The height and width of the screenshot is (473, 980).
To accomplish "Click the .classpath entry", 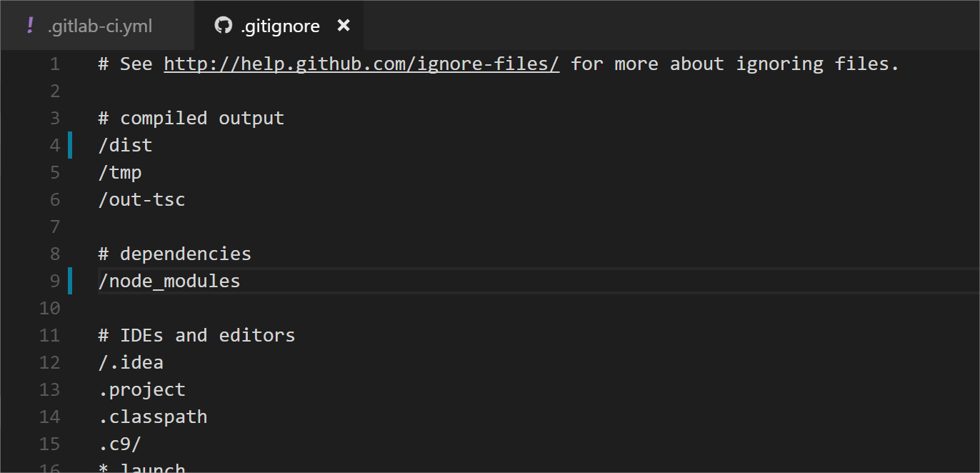I will [153, 417].
